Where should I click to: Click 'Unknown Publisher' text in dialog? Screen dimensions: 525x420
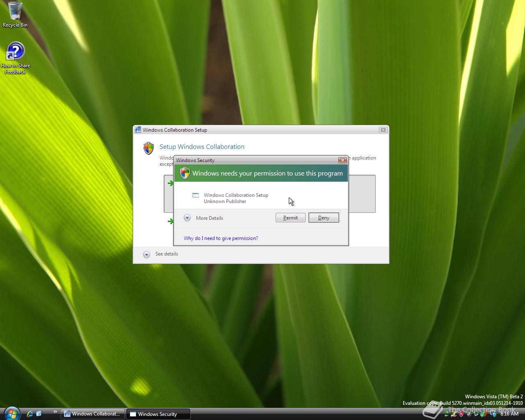(225, 201)
